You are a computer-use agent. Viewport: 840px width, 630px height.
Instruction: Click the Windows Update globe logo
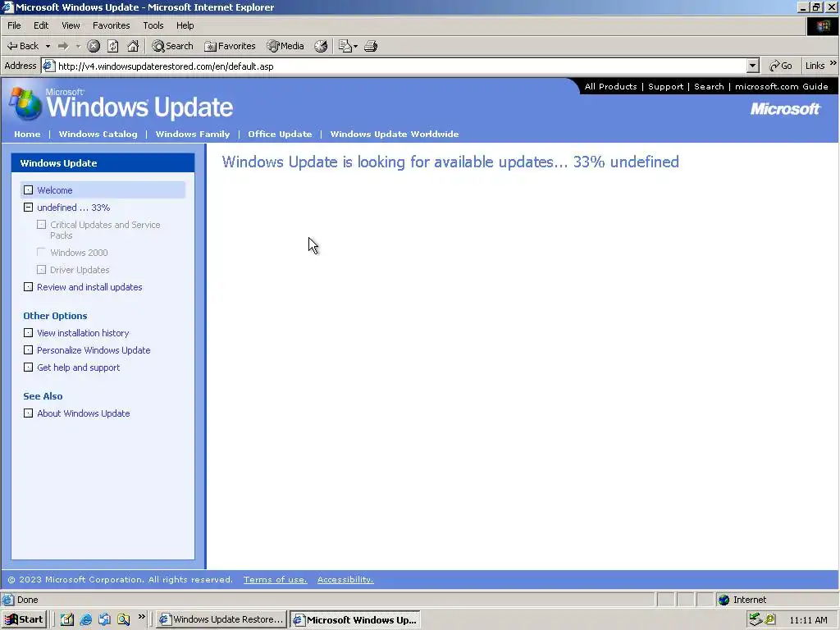tap(25, 103)
